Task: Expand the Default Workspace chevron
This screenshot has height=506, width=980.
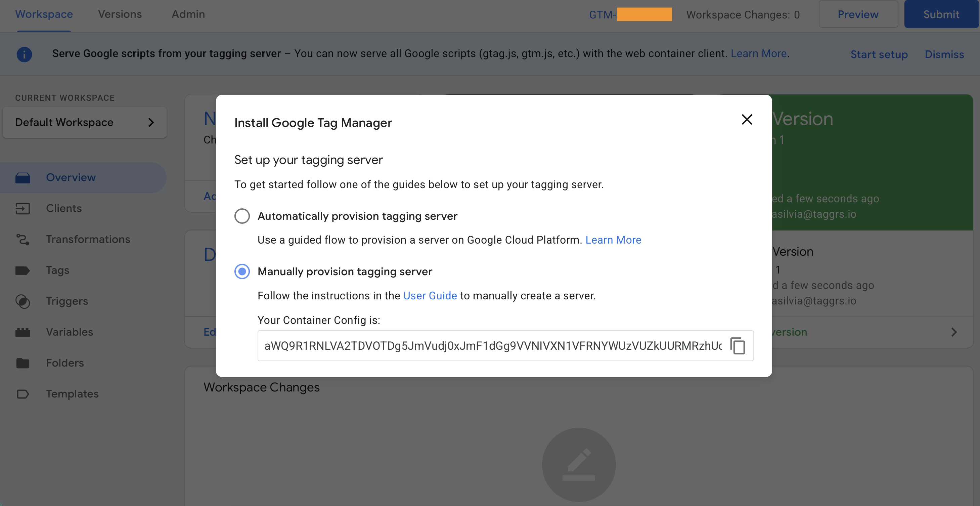Action: (151, 122)
